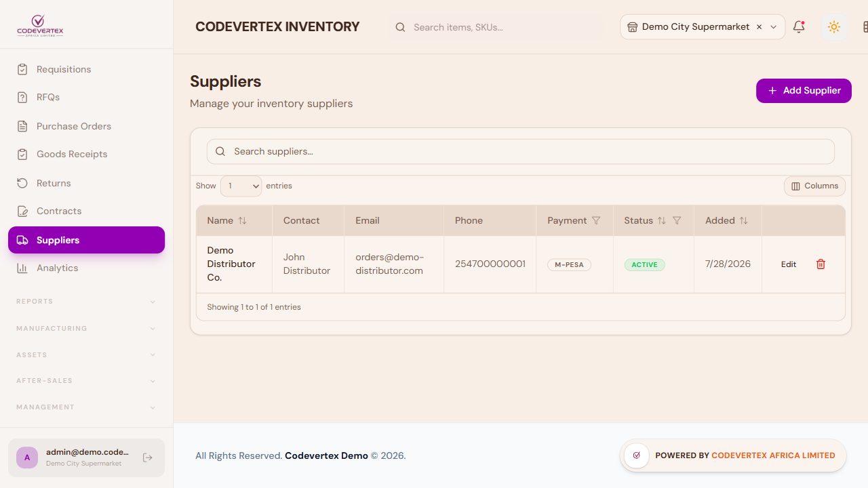The height and width of the screenshot is (488, 868).
Task: Open Contracts page
Action: [x=86, y=211]
